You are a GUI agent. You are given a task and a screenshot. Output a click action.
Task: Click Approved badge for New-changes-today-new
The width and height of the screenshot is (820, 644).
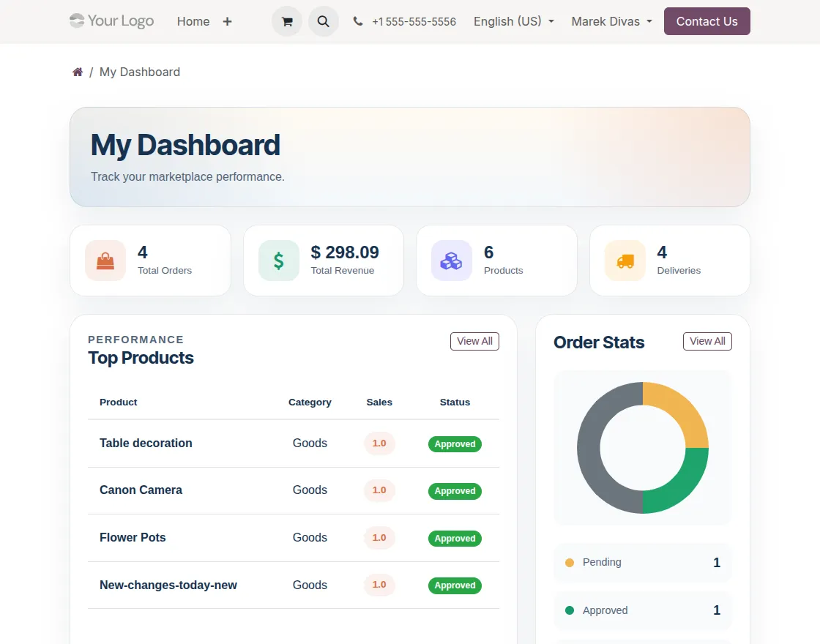(x=455, y=585)
